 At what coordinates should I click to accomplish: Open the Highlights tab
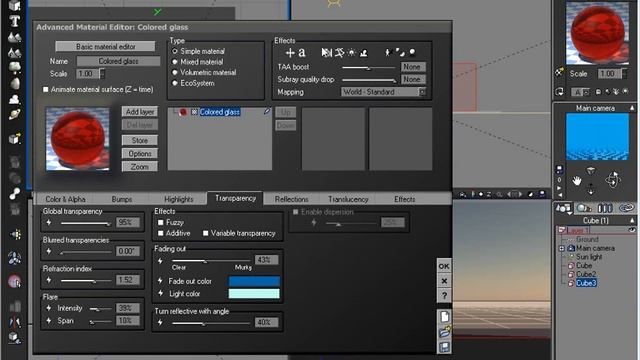[x=178, y=200]
